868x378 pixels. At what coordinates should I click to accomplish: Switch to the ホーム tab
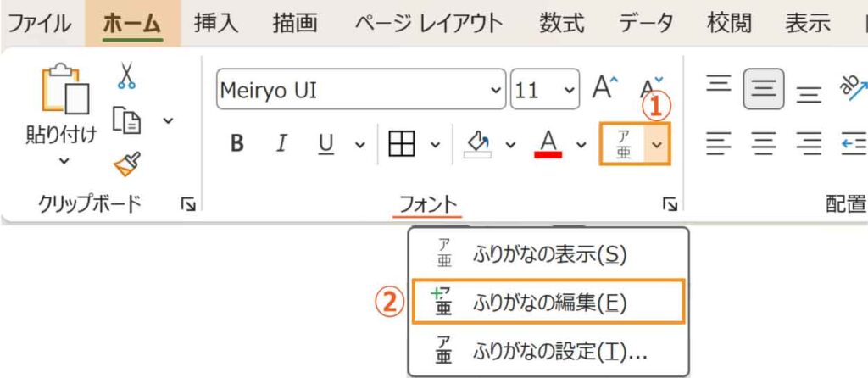pos(132,23)
